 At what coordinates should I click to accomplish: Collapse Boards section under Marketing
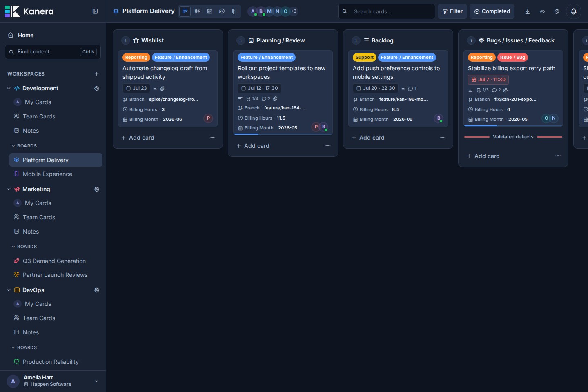(x=24, y=247)
